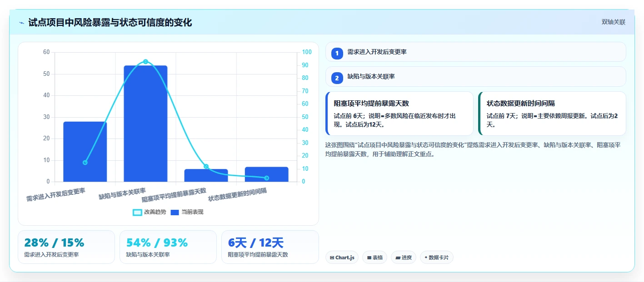The image size is (644, 282).
Task: Select the 阻塞项平均提前暴露天数 bar
Action: (x=206, y=175)
